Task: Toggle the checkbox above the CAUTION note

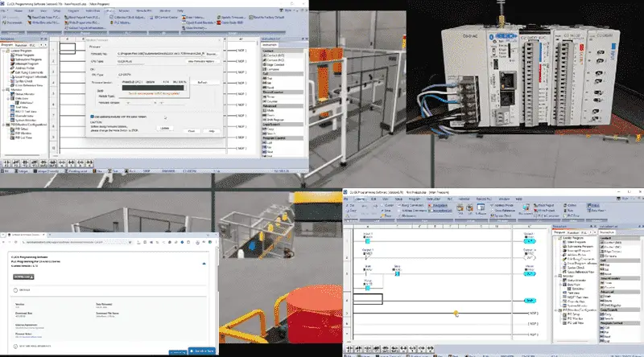Action: point(92,117)
